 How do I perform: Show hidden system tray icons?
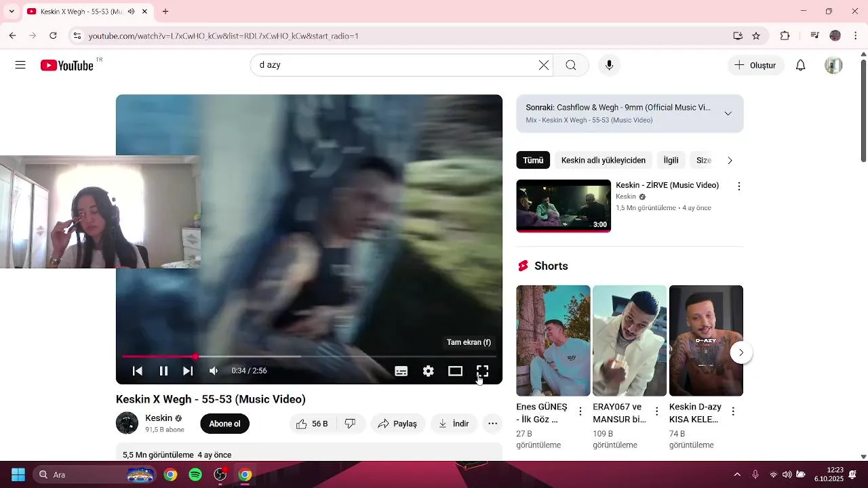737,474
